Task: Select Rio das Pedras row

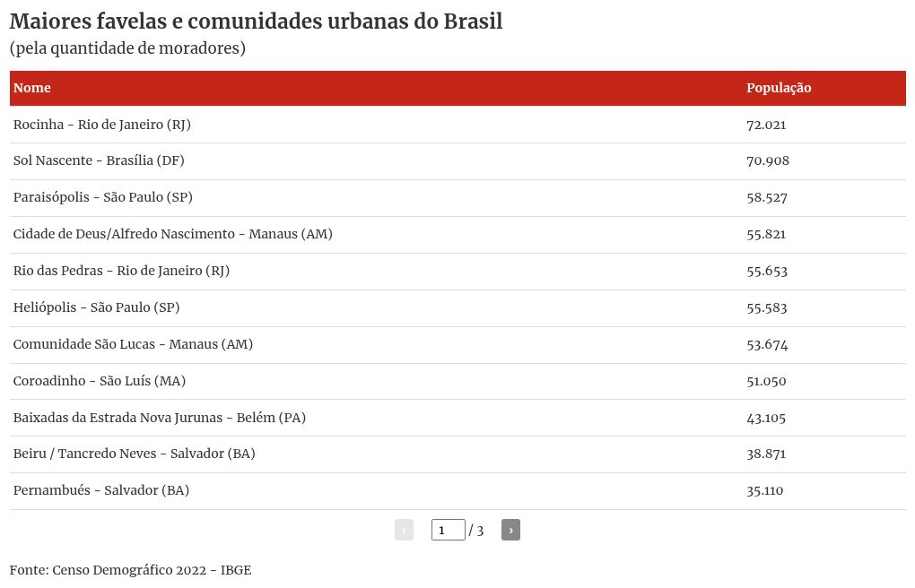Action: 121,271
